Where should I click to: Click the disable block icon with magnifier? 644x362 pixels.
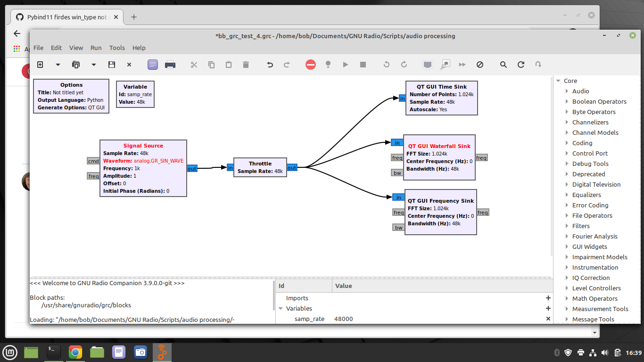tap(446, 65)
